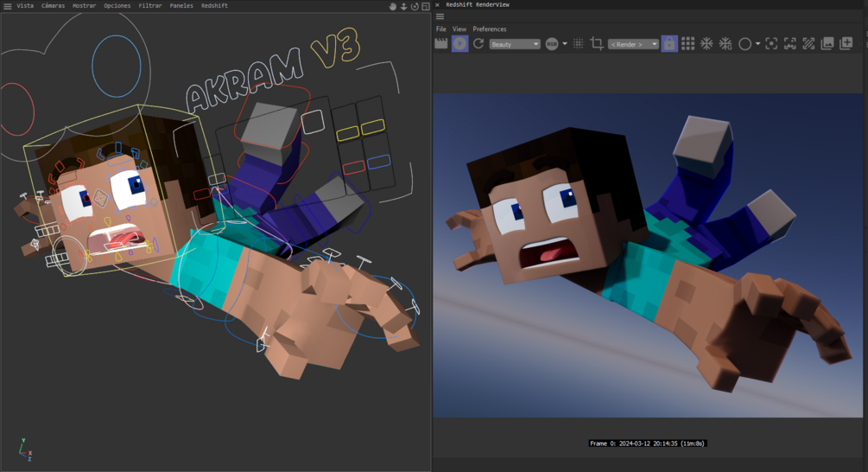Click the right yellow rectangle rig switch
This screenshot has height=472, width=868.
coord(372,127)
